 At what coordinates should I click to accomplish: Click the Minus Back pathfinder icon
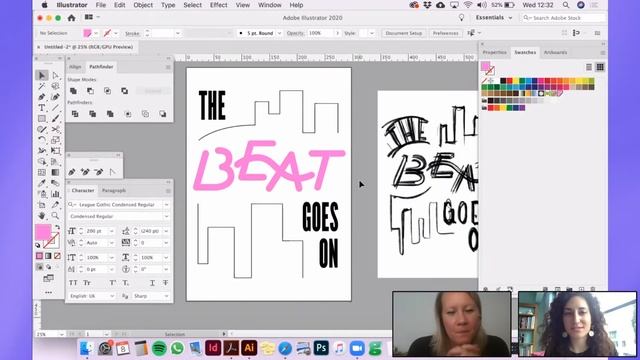[x=162, y=114]
